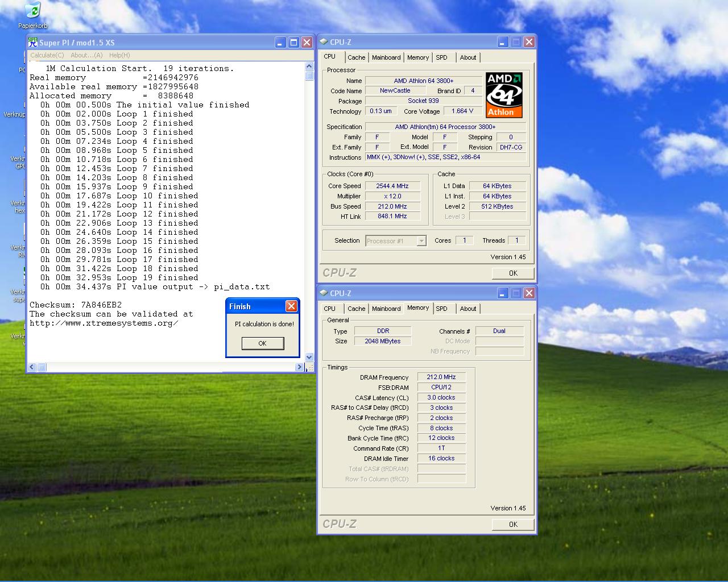Switch to About tab in upper CPU-Z

click(x=468, y=57)
